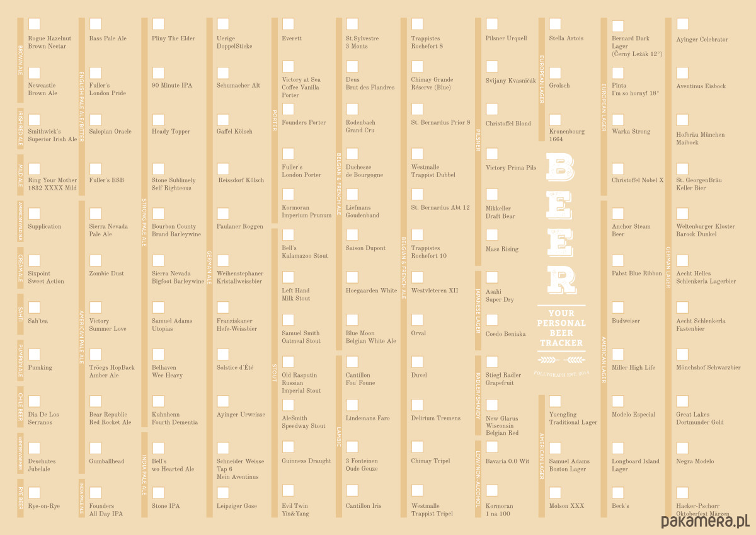Check the Grolsch checkbox
This screenshot has width=756, height=535.
click(555, 72)
